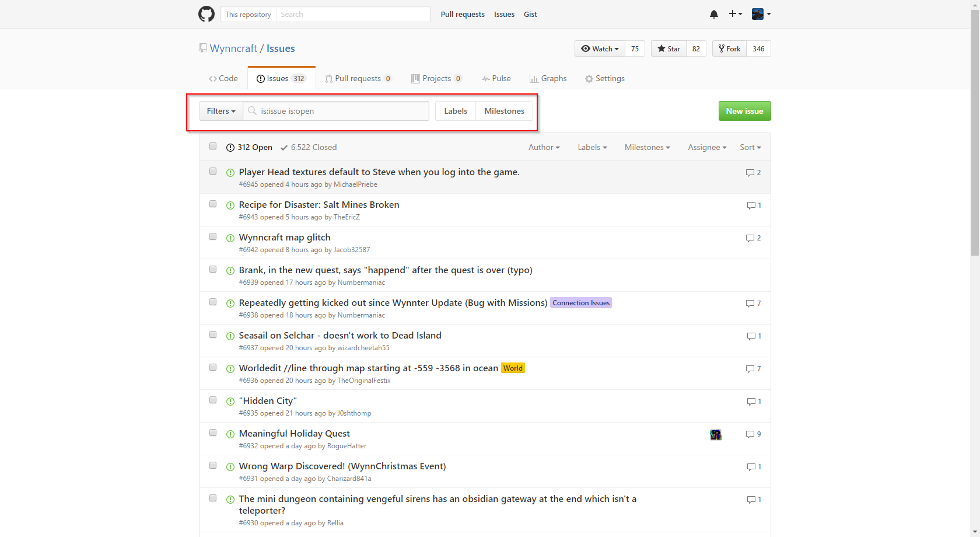
Task: Click the GitHub Octocat logo
Action: click(x=206, y=14)
